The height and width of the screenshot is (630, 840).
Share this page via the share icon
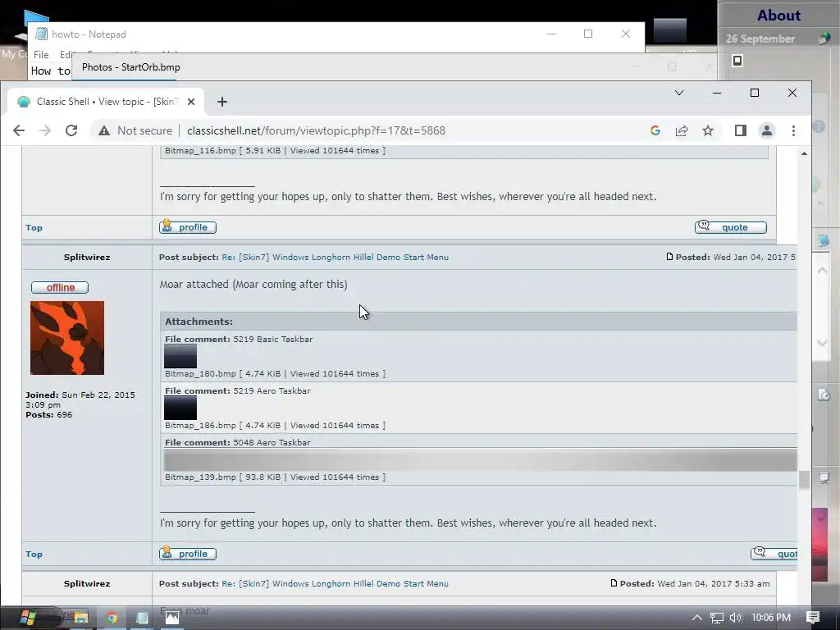click(682, 130)
